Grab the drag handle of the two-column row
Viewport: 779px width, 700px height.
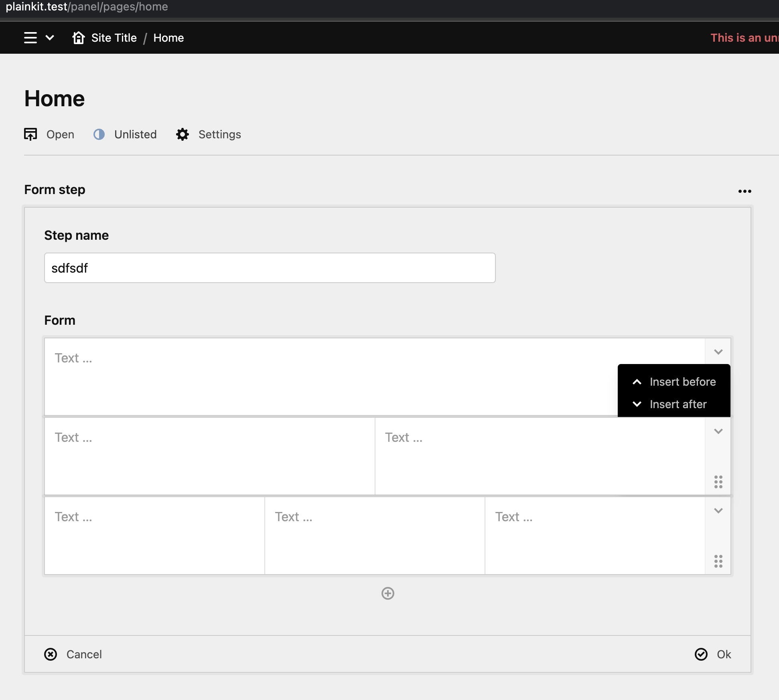pyautogui.click(x=718, y=482)
